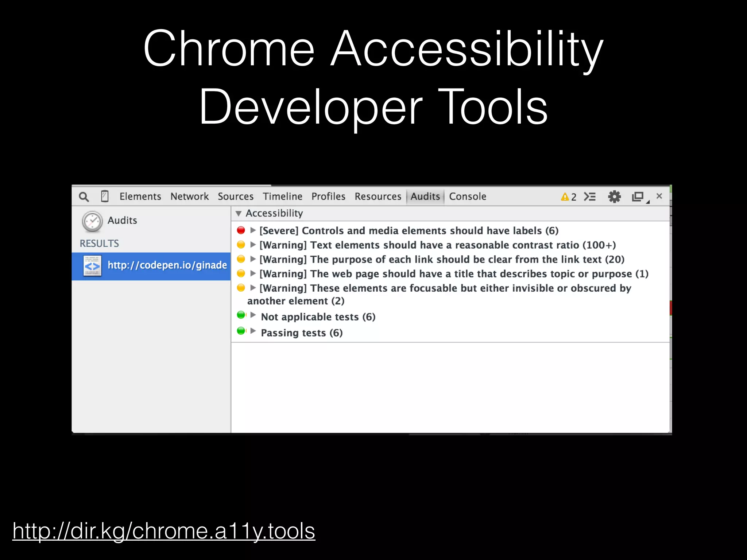
Task: Click the magnifying glass inspect icon
Action: (x=84, y=197)
